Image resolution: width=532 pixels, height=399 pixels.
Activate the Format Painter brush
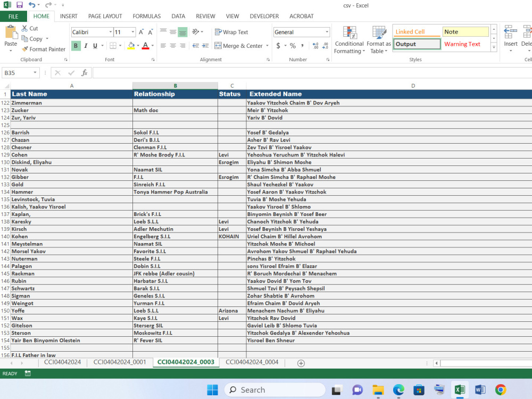[25, 49]
